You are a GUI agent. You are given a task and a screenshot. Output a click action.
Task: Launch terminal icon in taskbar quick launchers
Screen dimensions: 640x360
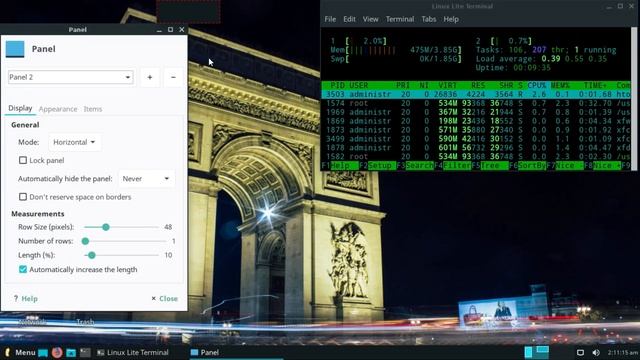85,352
